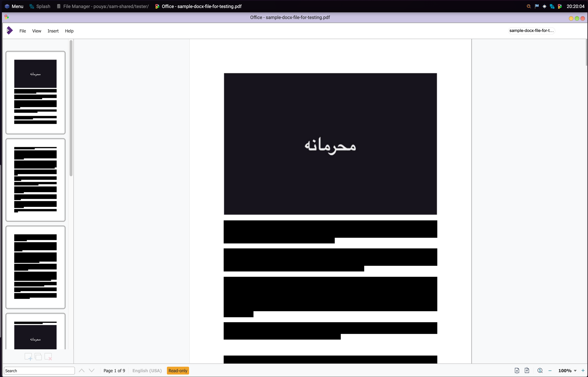Zoom out with the minus icon
588x377 pixels.
[550, 371]
